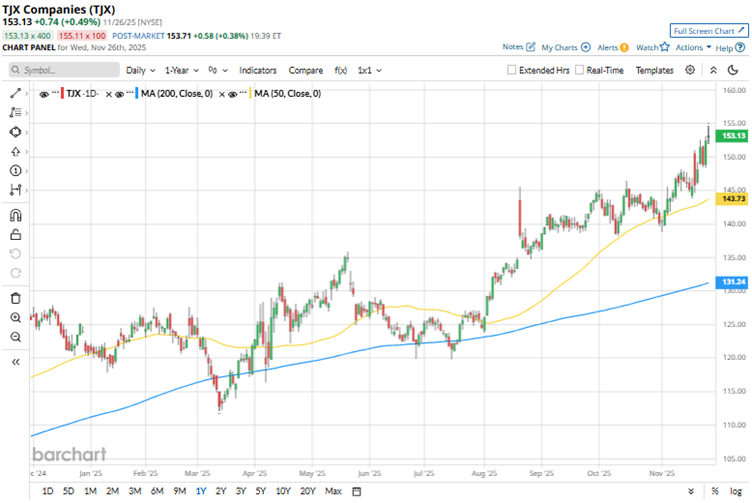Click the Compare button
The width and height of the screenshot is (752, 503).
tap(305, 71)
